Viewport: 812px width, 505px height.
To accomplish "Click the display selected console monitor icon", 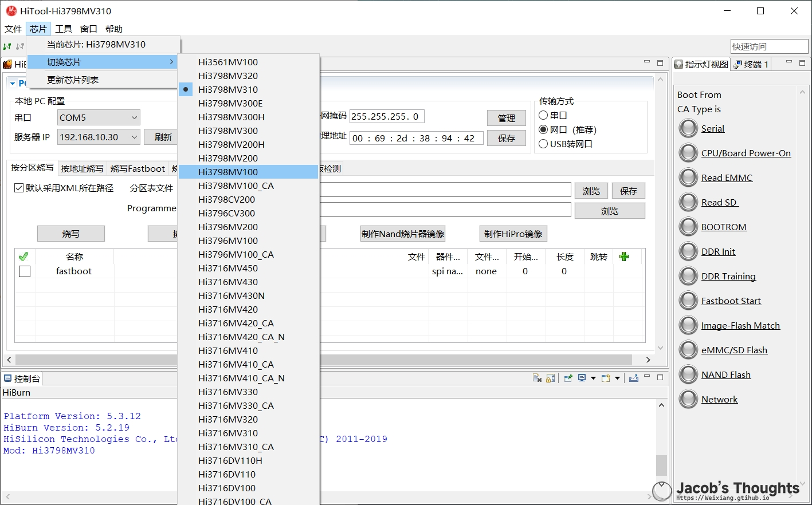I will [582, 378].
